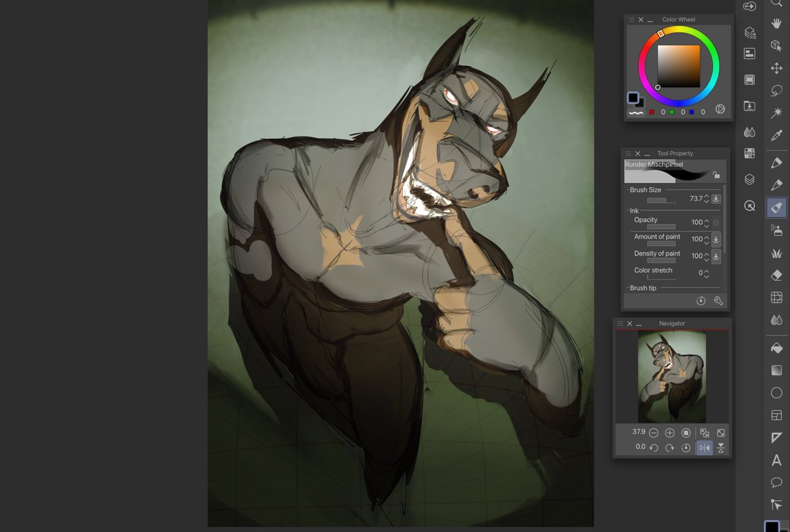Image resolution: width=790 pixels, height=532 pixels.
Task: Toggle the brush lock icon in Tool Property
Action: (x=716, y=175)
